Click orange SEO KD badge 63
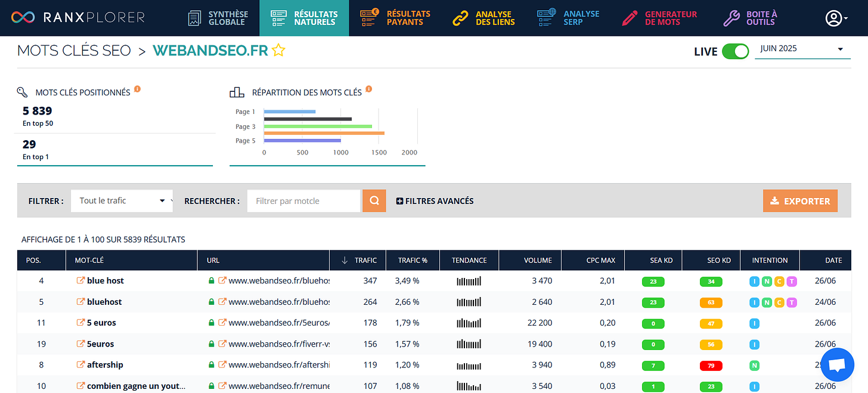This screenshot has width=868, height=393. pyautogui.click(x=711, y=302)
